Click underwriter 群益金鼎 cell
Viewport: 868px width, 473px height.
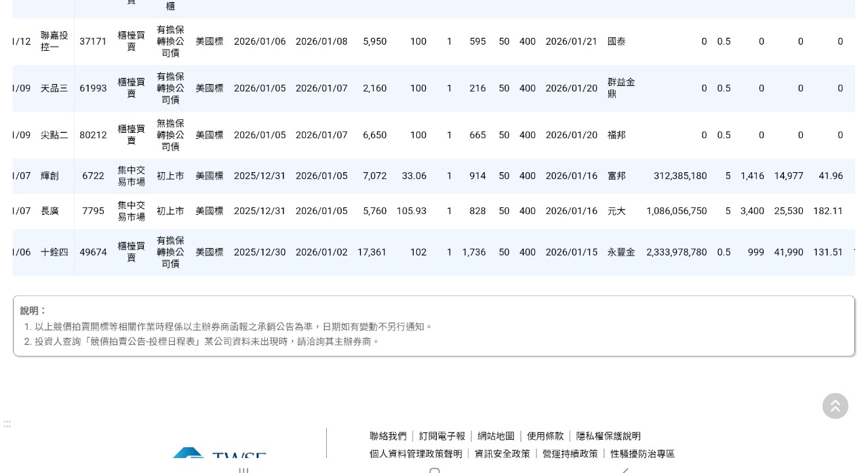[621, 88]
